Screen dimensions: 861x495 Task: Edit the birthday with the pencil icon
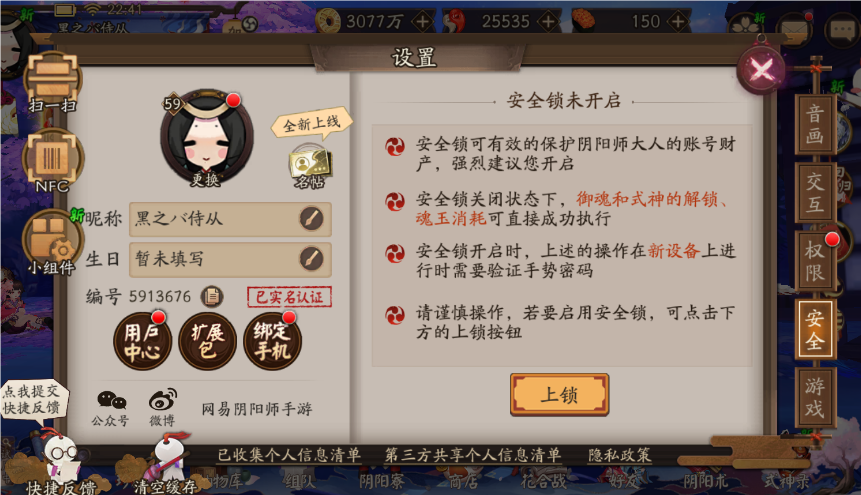pos(311,259)
